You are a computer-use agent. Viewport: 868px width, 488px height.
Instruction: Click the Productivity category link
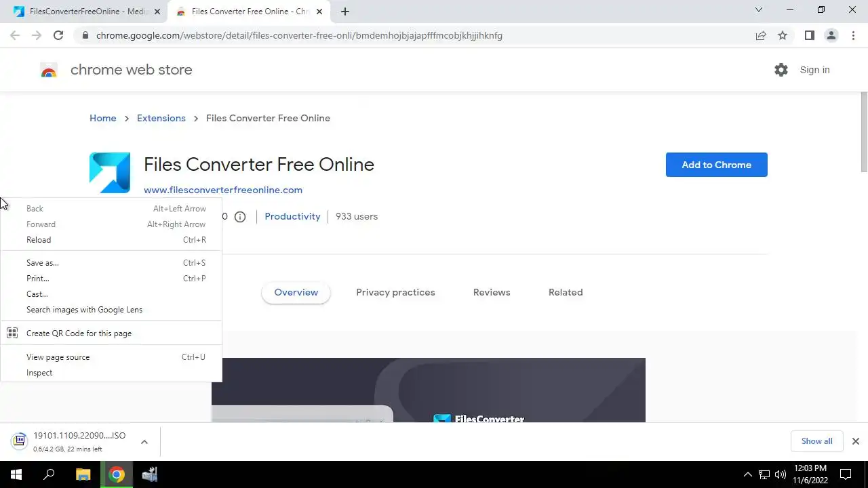292,217
